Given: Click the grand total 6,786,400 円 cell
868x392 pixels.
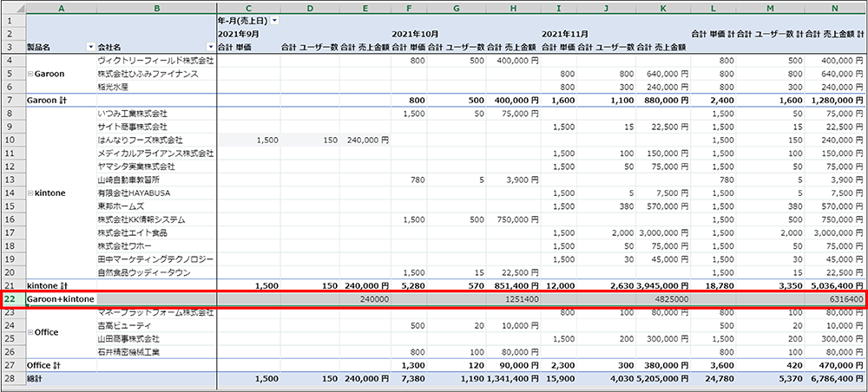Looking at the screenshot, I should point(835,379).
